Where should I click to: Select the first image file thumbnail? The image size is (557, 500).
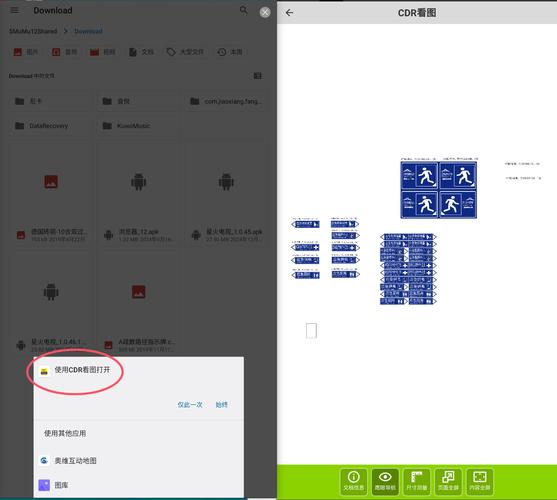(51, 182)
